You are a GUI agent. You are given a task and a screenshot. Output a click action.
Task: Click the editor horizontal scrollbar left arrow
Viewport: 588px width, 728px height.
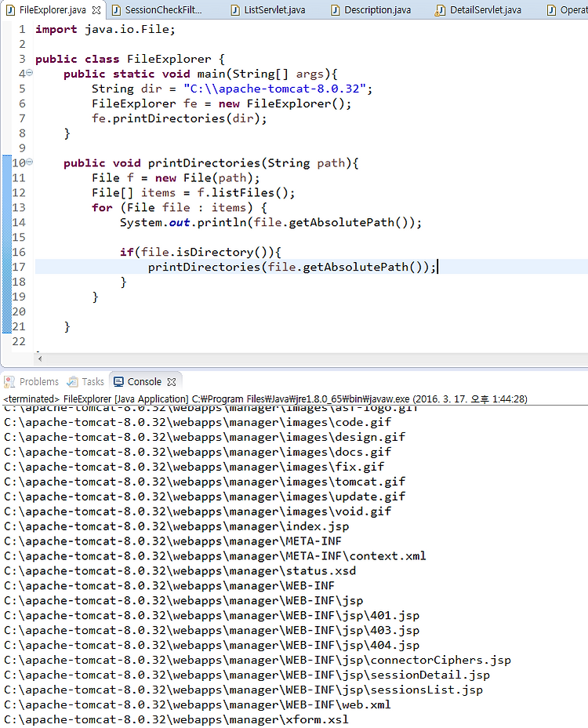40,359
